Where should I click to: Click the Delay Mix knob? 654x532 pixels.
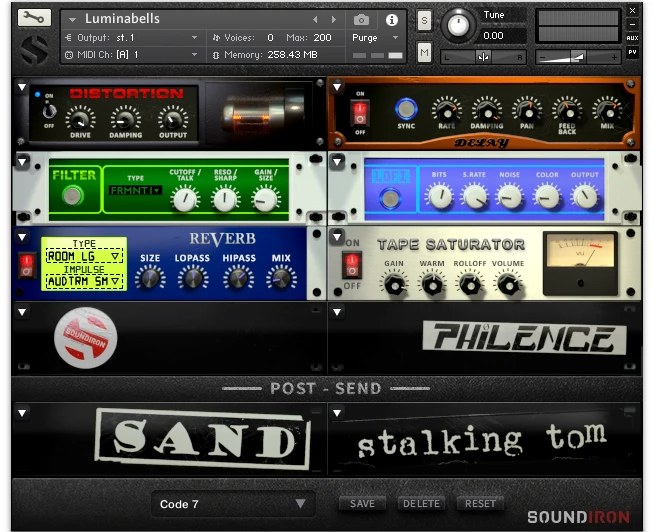(607, 112)
